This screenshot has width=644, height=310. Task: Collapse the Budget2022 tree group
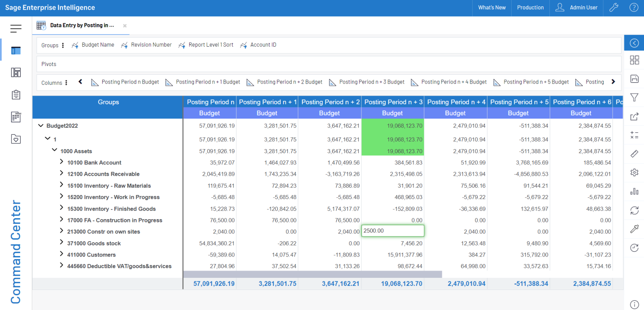tap(41, 126)
